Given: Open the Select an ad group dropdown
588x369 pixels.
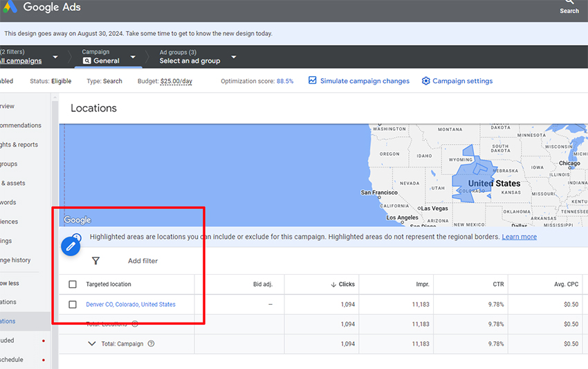Looking at the screenshot, I should (x=234, y=57).
